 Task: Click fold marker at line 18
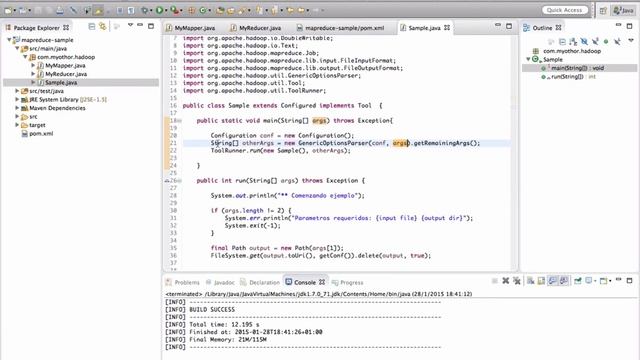(180, 121)
